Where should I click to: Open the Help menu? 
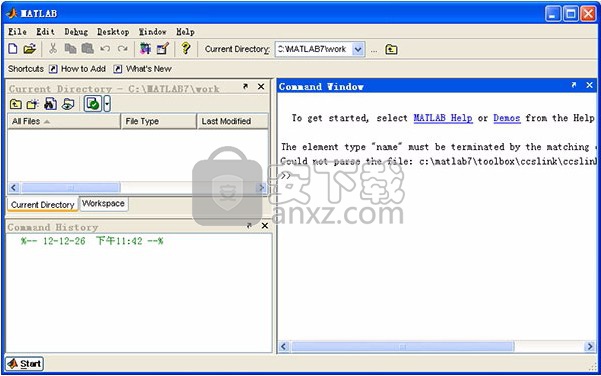pyautogui.click(x=186, y=32)
